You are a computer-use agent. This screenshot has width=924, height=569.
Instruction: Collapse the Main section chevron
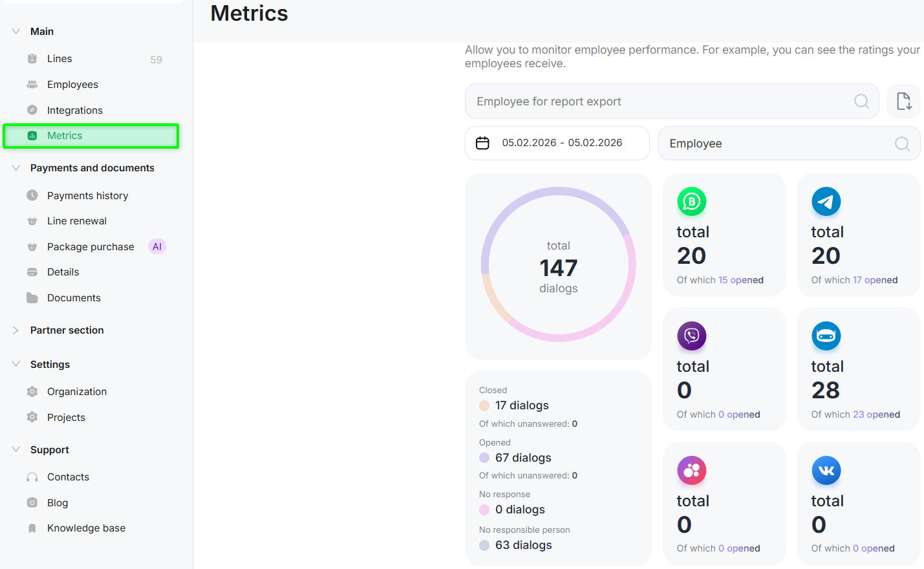coord(16,32)
